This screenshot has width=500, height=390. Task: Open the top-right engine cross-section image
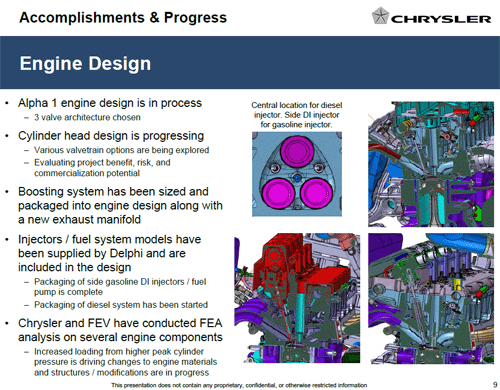(431, 164)
